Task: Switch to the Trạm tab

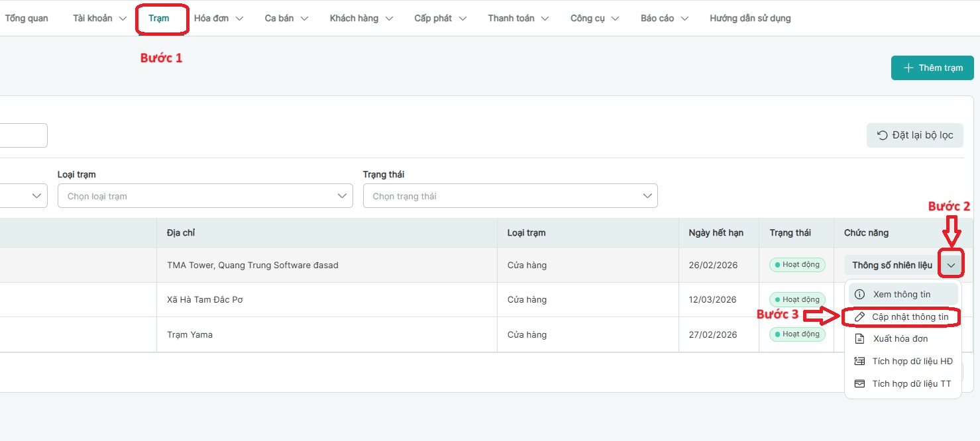Action: pyautogui.click(x=159, y=19)
